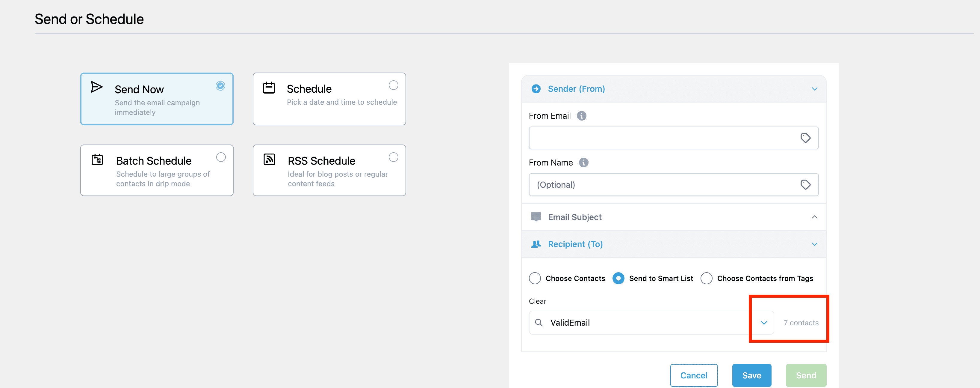
Task: Click the Clear link above smart list
Action: coord(537,301)
